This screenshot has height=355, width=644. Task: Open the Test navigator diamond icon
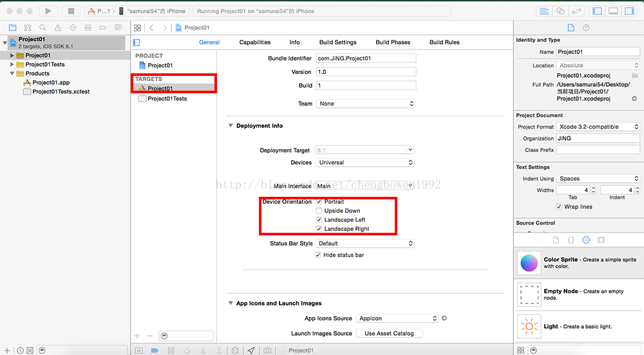(73, 28)
